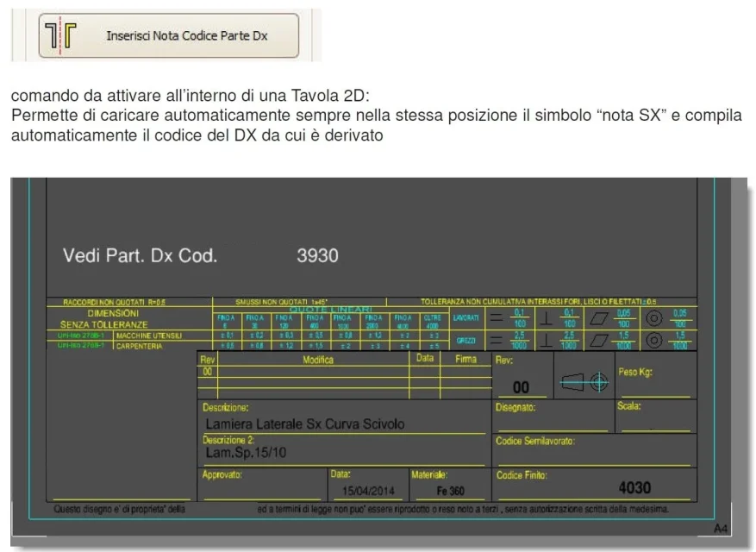Image resolution: width=756 pixels, height=552 pixels.
Task: Click 'RACCORDI NON QUOTATI R=0.5' text
Action: (x=115, y=302)
